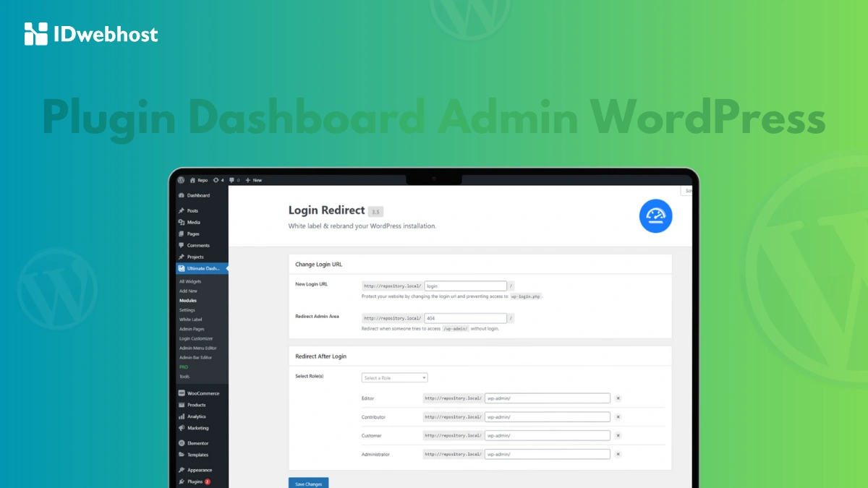This screenshot has height=488, width=868.
Task: Open the New menu in admin toolbar
Action: [x=253, y=180]
